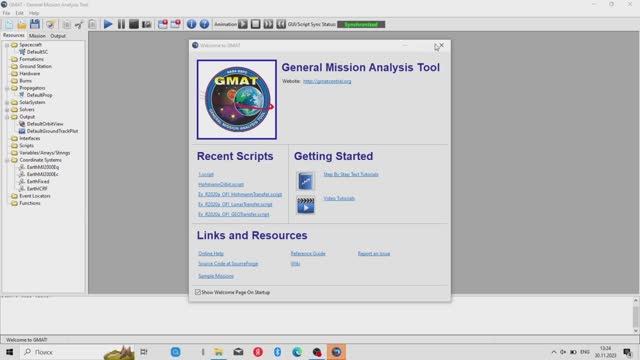Expand the SolarSystem folder node
This screenshot has height=360, width=640.
(x=7, y=102)
